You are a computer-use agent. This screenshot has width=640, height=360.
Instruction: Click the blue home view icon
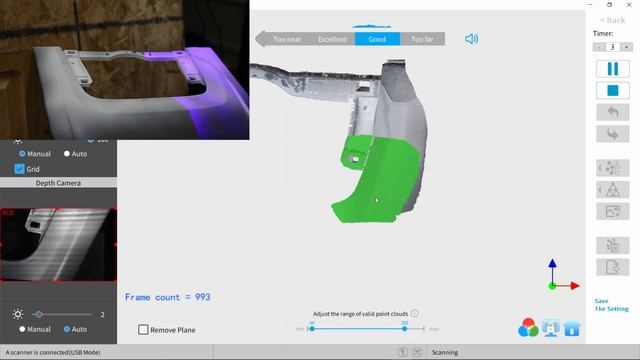[572, 329]
